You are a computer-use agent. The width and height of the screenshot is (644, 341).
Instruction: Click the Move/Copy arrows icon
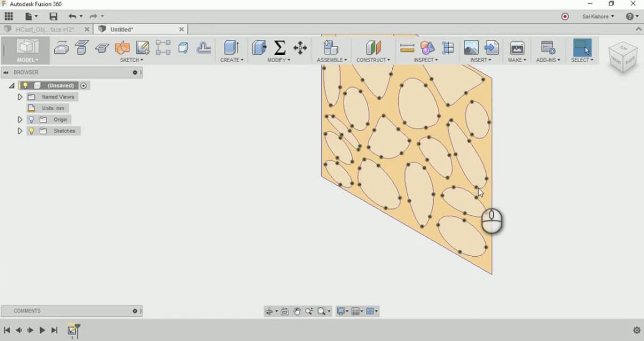pyautogui.click(x=300, y=48)
